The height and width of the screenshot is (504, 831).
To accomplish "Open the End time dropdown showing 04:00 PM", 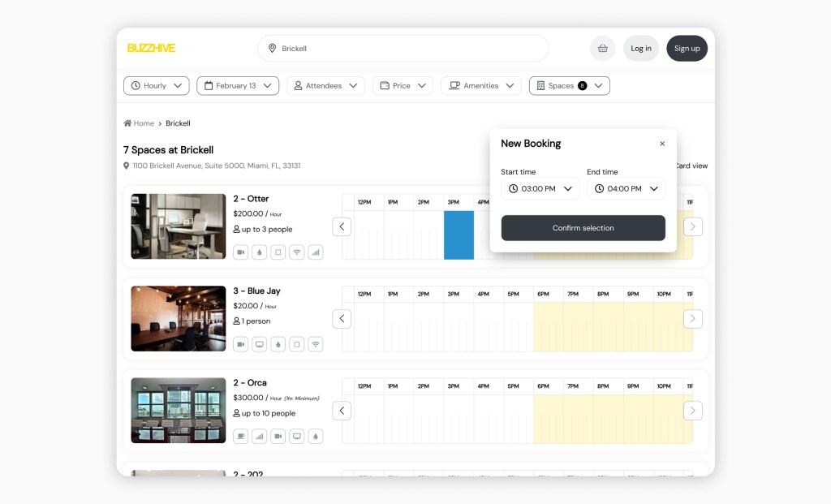I will click(626, 188).
